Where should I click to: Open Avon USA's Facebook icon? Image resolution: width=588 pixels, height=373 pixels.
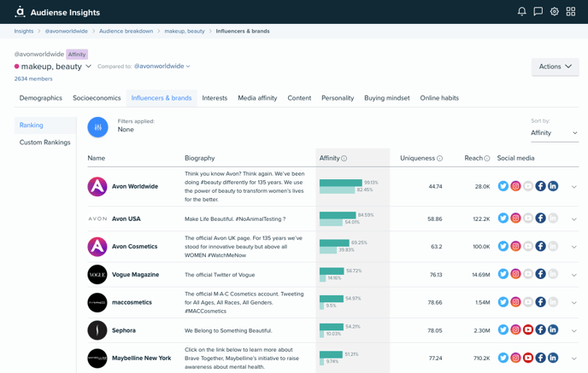coord(540,219)
